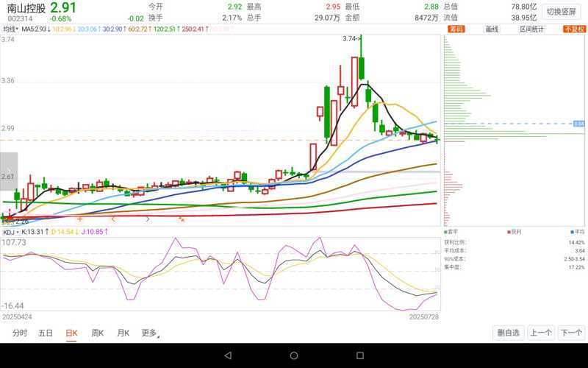Click the left chevron marker under chart

click(x=113, y=219)
